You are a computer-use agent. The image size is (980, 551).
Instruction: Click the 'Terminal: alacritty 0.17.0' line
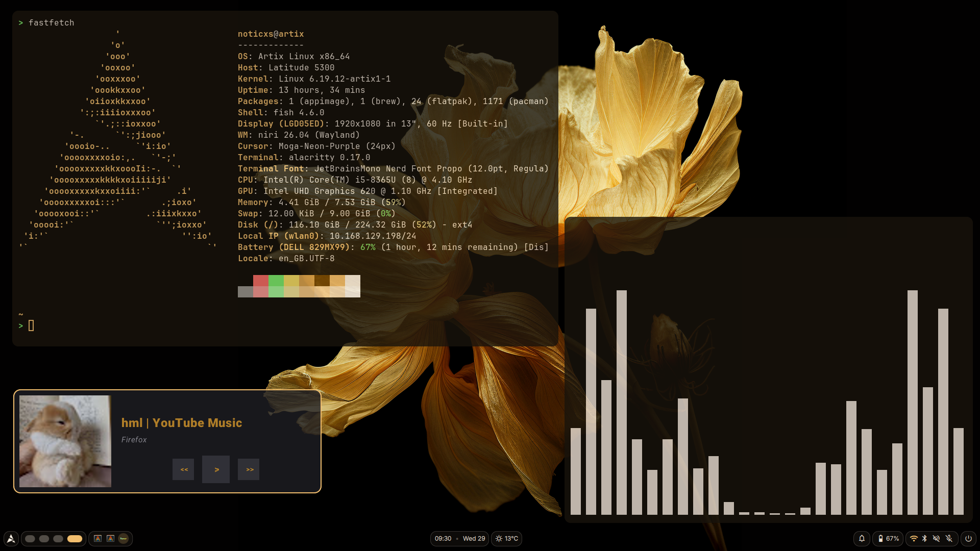tap(304, 158)
